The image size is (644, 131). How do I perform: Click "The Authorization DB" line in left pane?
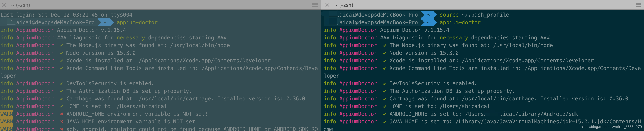click(129, 91)
